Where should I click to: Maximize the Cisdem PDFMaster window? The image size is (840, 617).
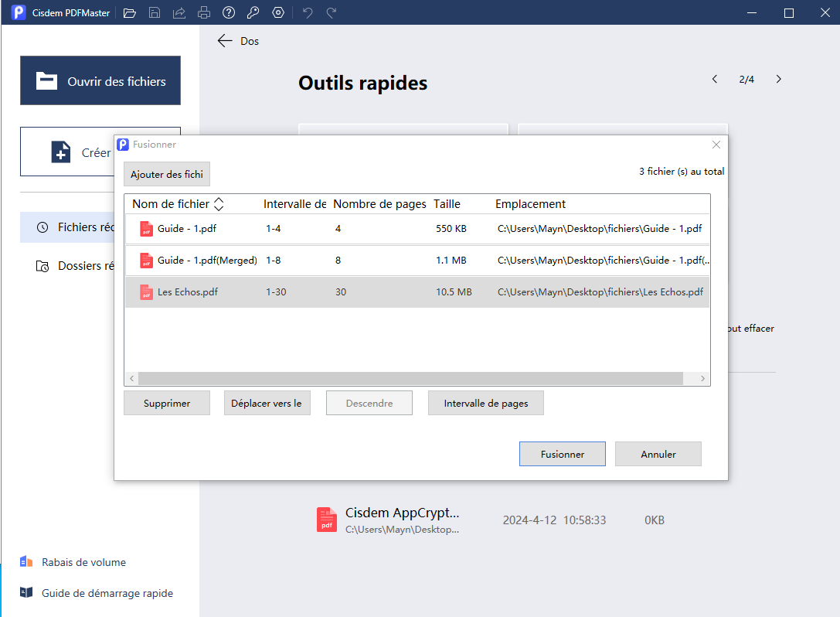coord(788,12)
